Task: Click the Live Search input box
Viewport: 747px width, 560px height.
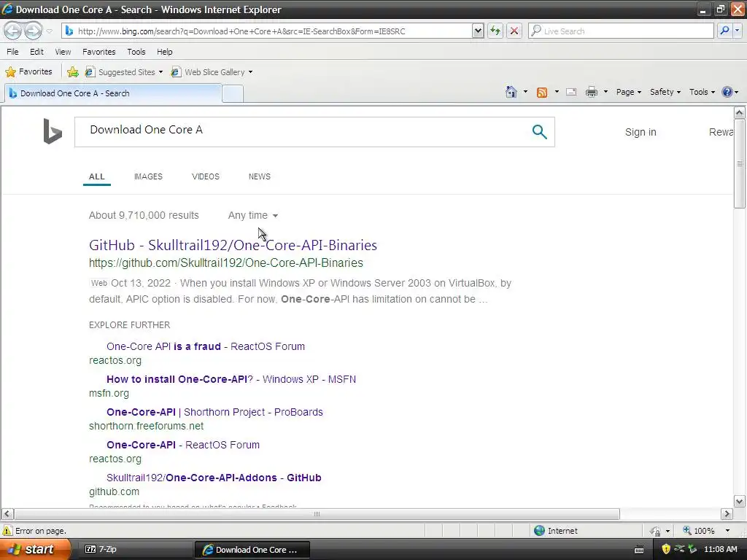Action: [621, 31]
